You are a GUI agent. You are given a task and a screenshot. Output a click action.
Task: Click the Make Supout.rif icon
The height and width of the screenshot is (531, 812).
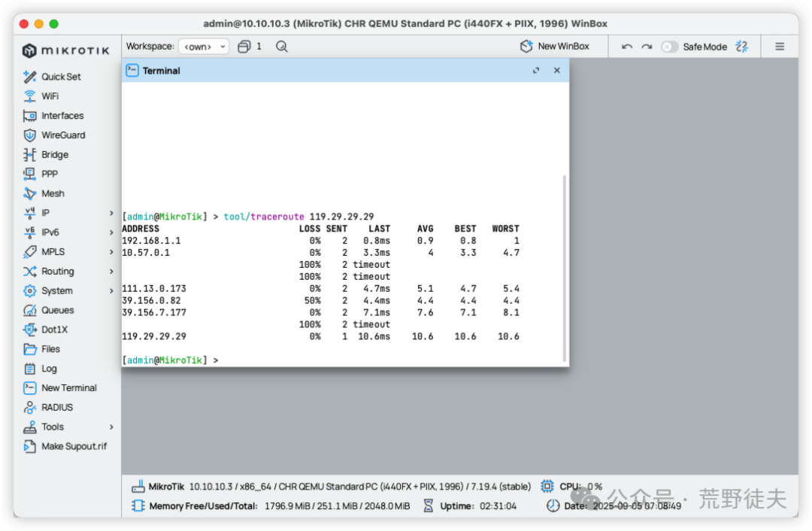pos(29,447)
